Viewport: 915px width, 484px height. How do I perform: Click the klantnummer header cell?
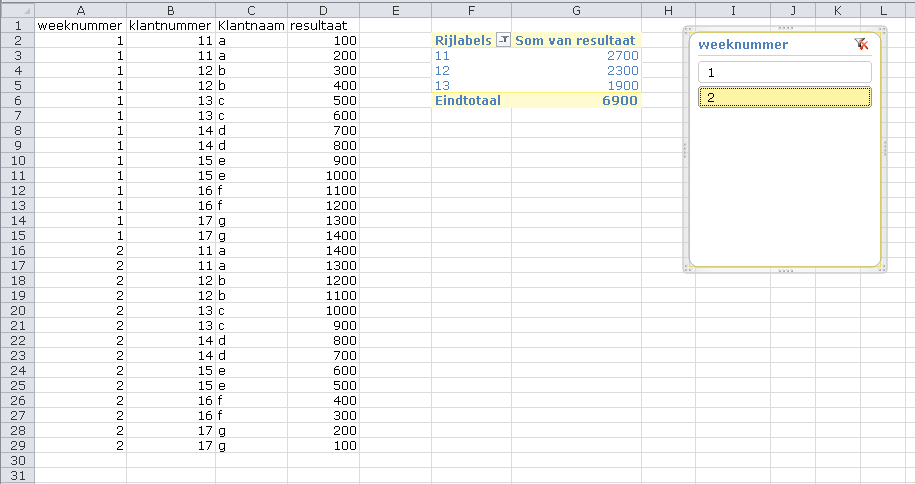171,26
